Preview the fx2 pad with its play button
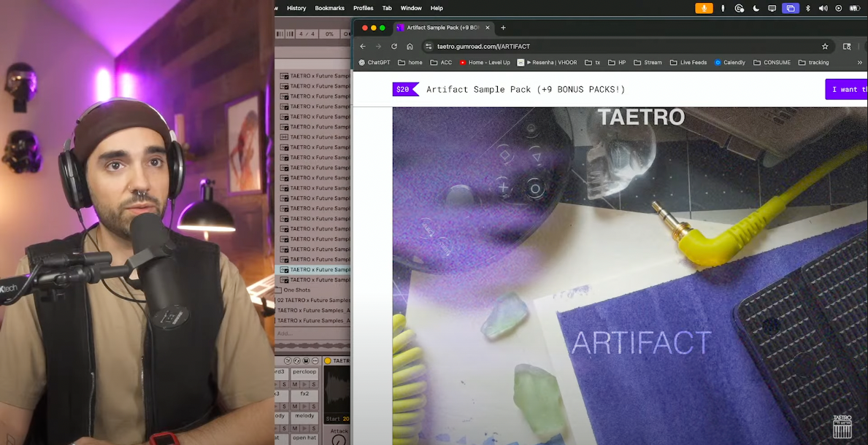Screen dimensions: 868x445 click(304, 406)
